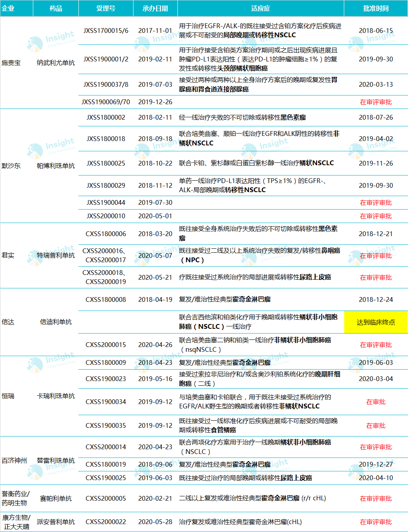Select the 治疗复发或难治性经典型霍奇金淋巴瘤(cHL) indication
The width and height of the screenshot is (408, 532).
240,522
